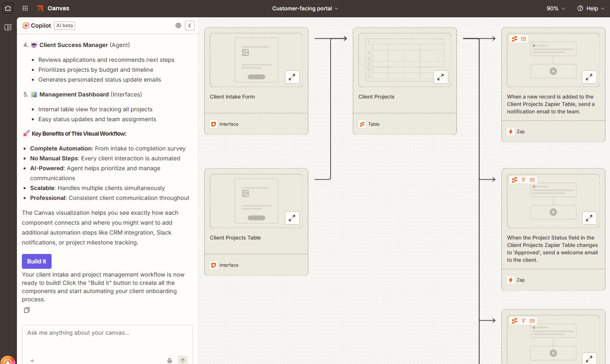Open the library panel icon in the left sidebar
610x364 pixels.
tap(7, 27)
